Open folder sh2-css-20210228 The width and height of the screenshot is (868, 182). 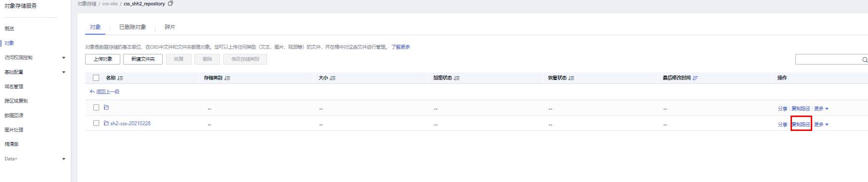(130, 124)
